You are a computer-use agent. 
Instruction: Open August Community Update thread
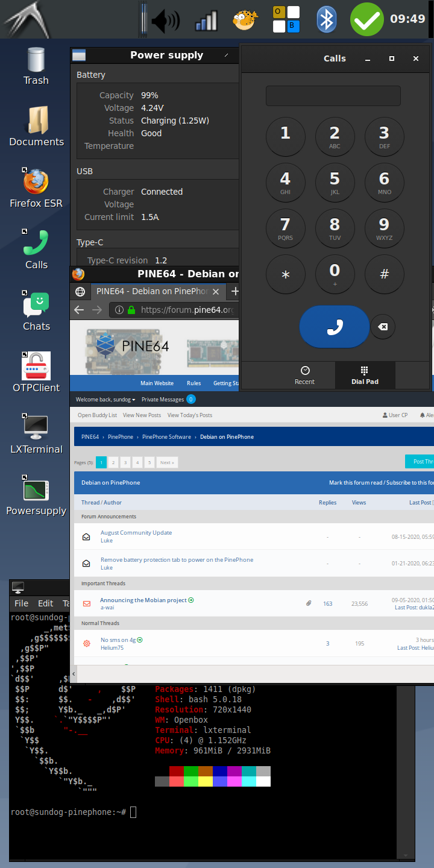click(136, 533)
